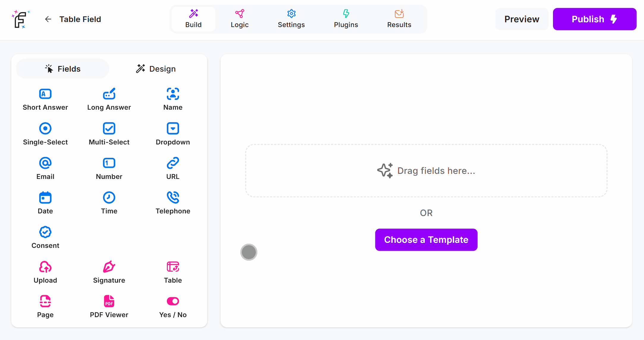Select the Single-Select field
This screenshot has height=340, width=644.
click(x=45, y=133)
